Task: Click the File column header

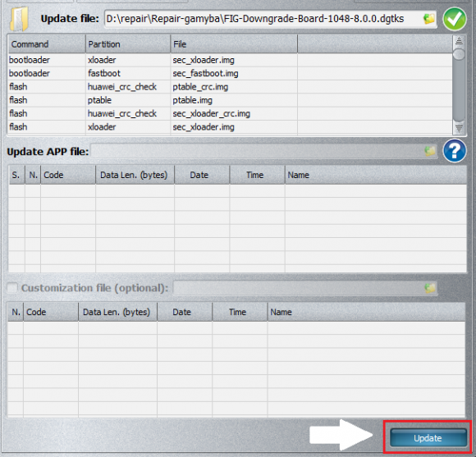Action: coord(234,44)
